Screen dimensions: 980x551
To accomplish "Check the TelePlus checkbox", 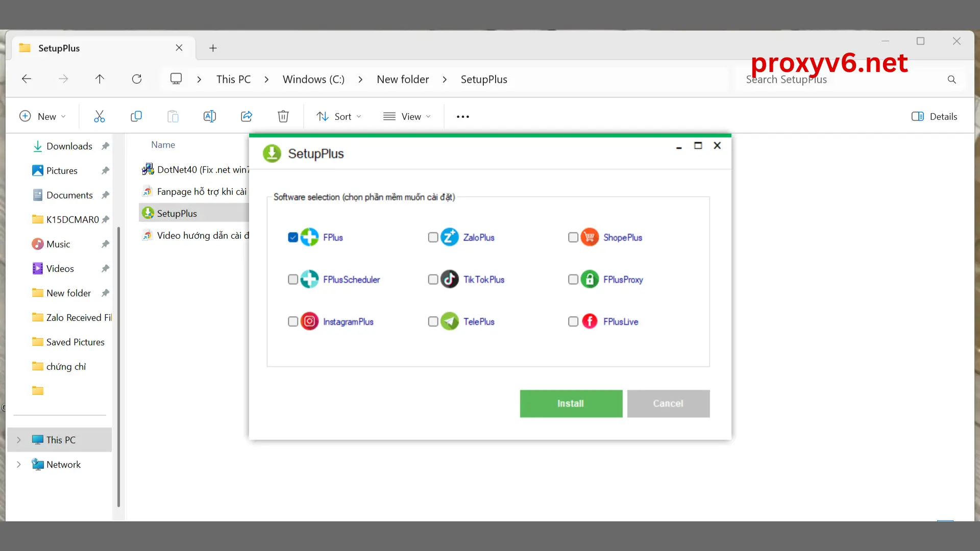I will (x=433, y=321).
